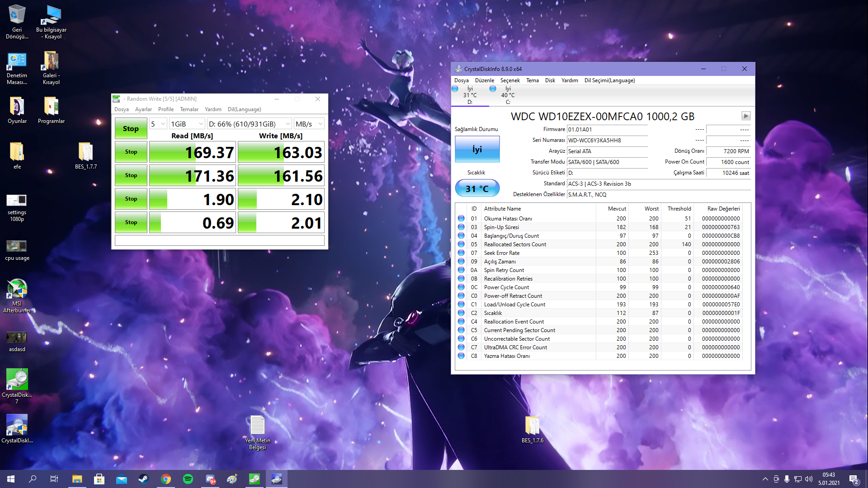Select disk C: 40 °C tab
The image size is (868, 488).
[507, 95]
